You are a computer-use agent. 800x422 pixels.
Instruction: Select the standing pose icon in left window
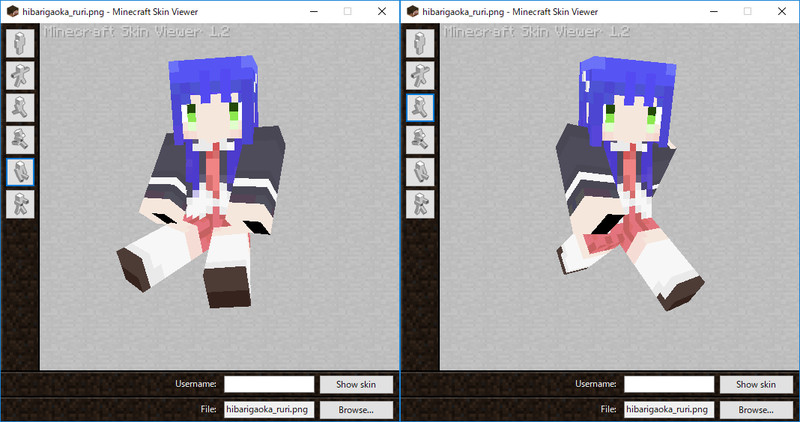coord(20,43)
